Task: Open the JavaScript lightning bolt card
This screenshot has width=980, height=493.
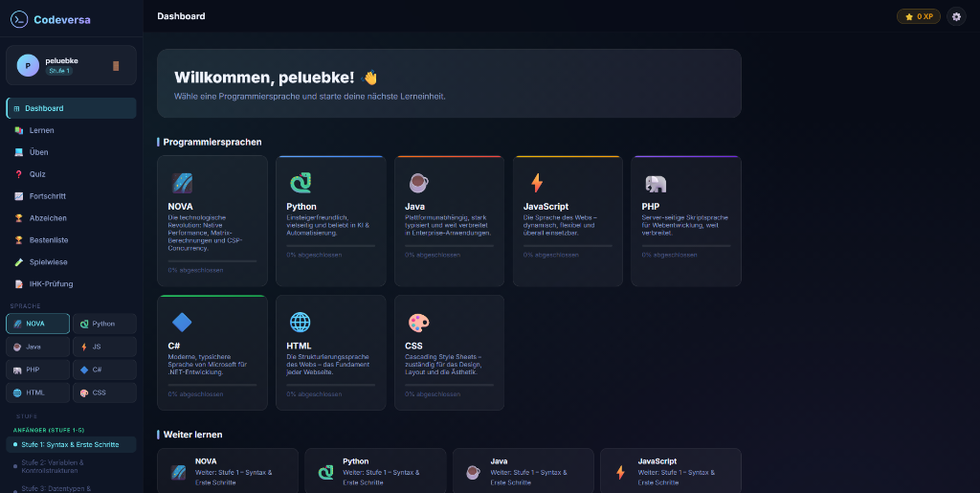Action: click(x=568, y=221)
